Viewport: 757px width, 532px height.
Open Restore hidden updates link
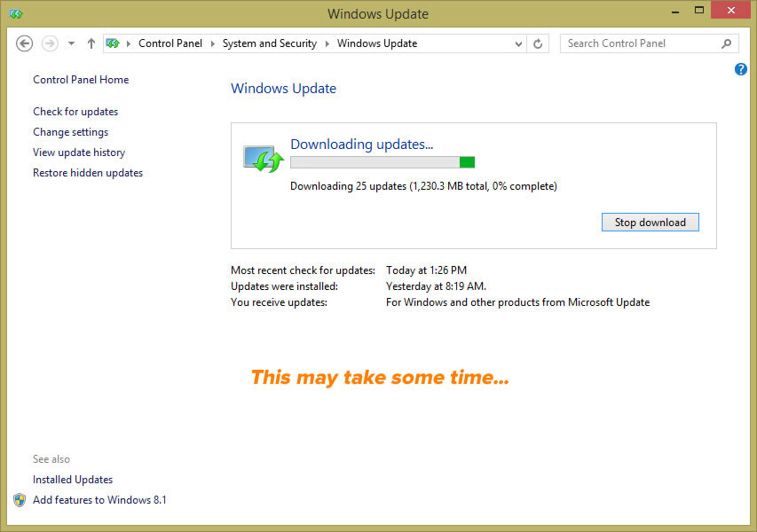(88, 173)
